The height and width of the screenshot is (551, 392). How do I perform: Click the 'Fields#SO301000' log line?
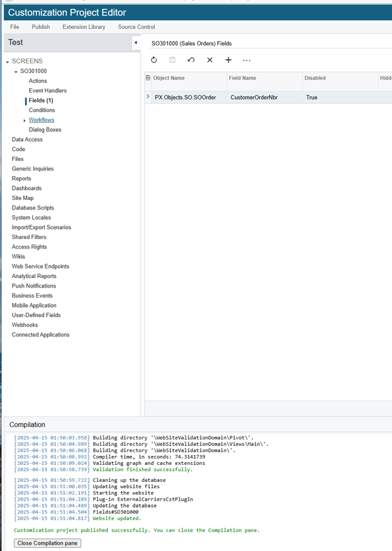[x=116, y=512]
